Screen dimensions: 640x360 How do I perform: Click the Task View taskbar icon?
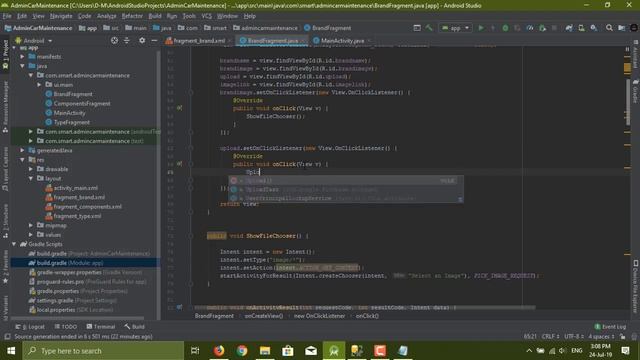195,351
